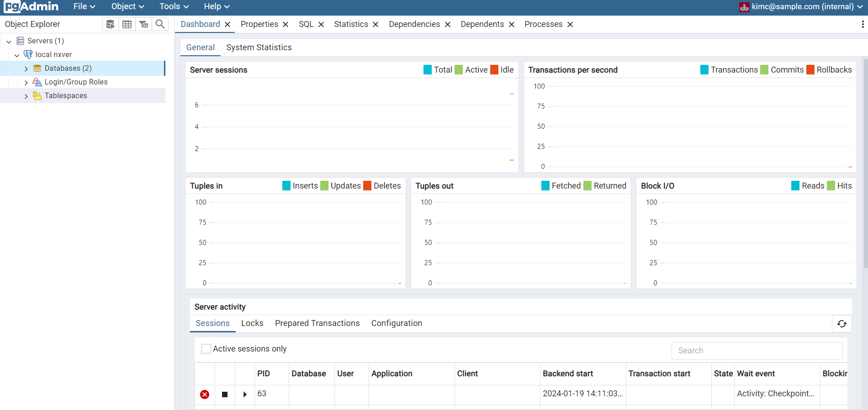868x410 pixels.
Task: Expand the Databases node
Action: coord(26,69)
